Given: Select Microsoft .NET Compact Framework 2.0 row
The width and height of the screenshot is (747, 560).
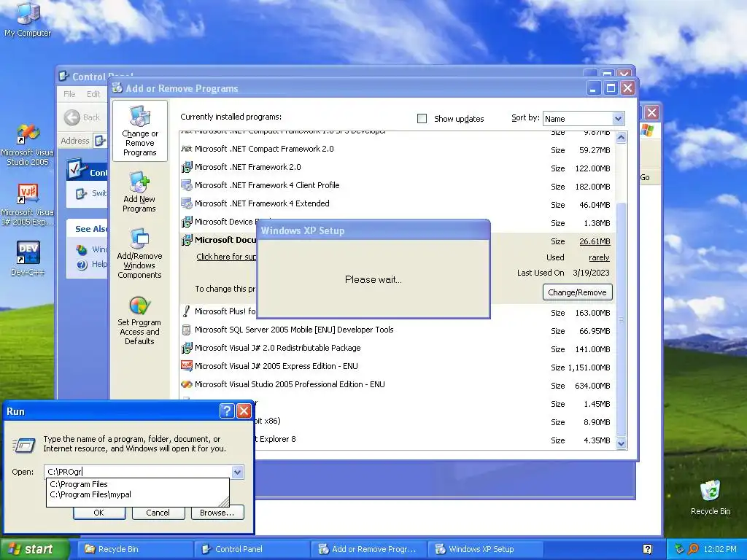Looking at the screenshot, I should point(396,149).
